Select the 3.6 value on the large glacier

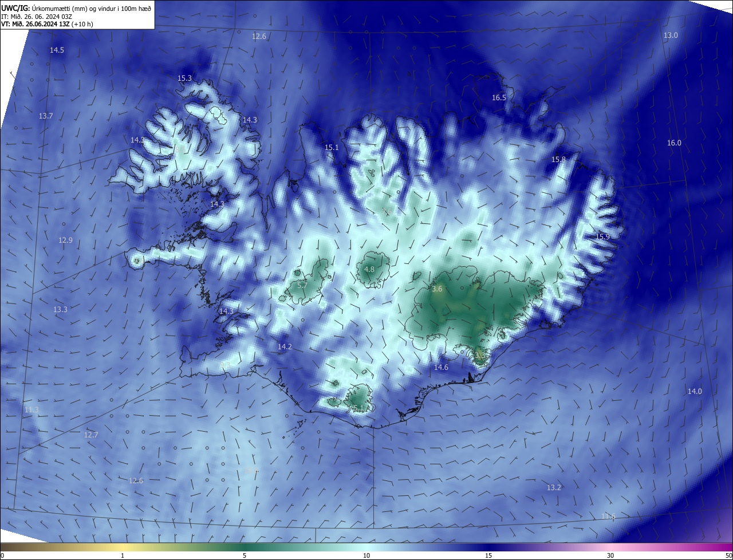(x=437, y=290)
